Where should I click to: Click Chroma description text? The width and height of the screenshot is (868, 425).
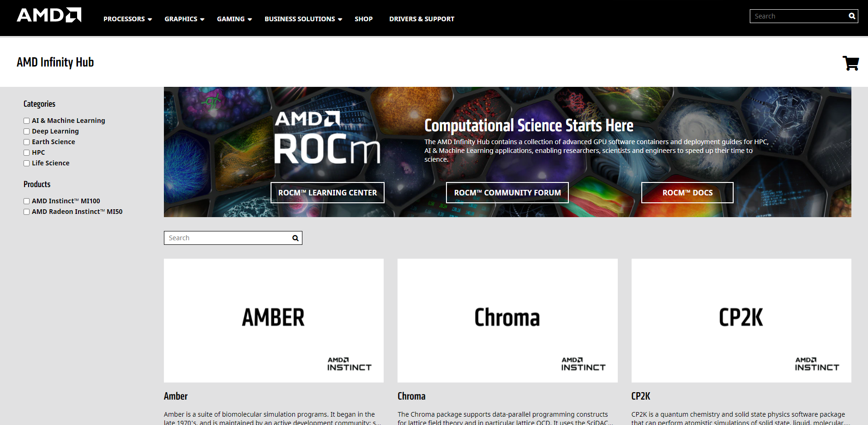[506, 418]
